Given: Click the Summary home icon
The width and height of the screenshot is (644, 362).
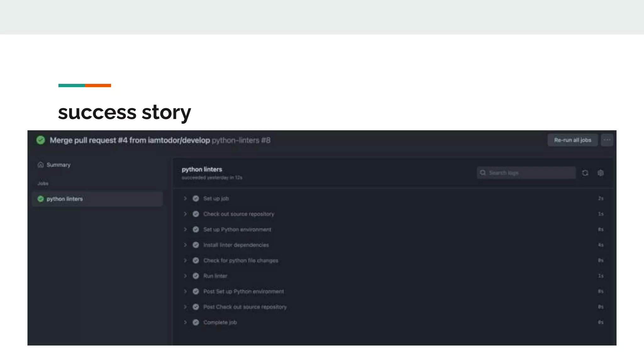Looking at the screenshot, I should point(41,165).
